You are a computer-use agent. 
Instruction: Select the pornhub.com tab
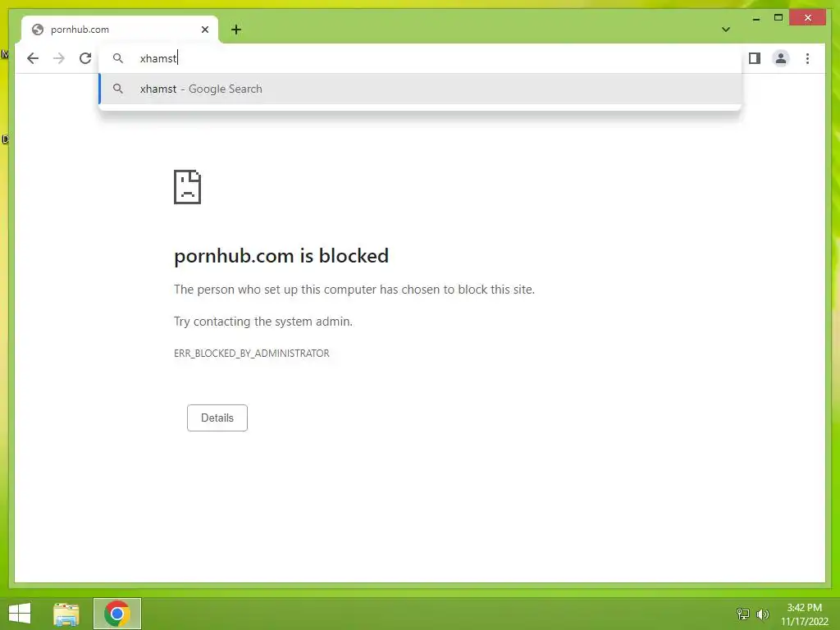[x=120, y=30]
